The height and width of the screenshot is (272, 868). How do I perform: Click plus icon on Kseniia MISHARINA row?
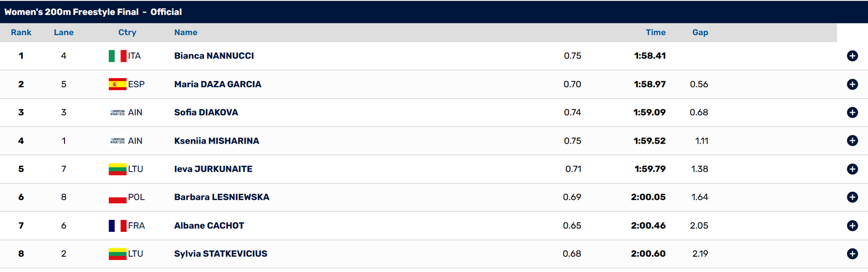click(852, 140)
